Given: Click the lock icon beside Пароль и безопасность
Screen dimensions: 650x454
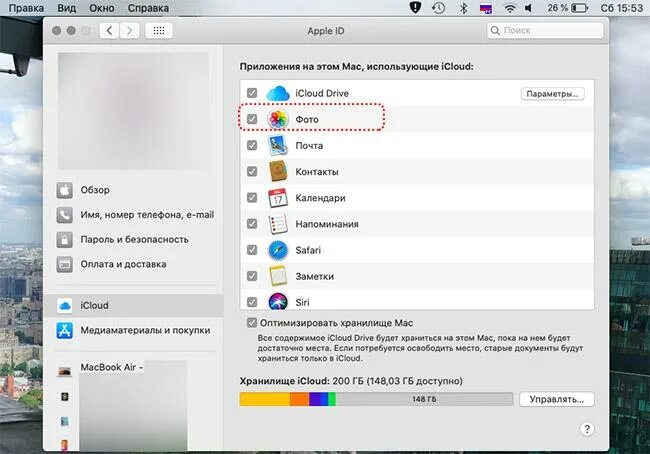Looking at the screenshot, I should click(x=65, y=240).
